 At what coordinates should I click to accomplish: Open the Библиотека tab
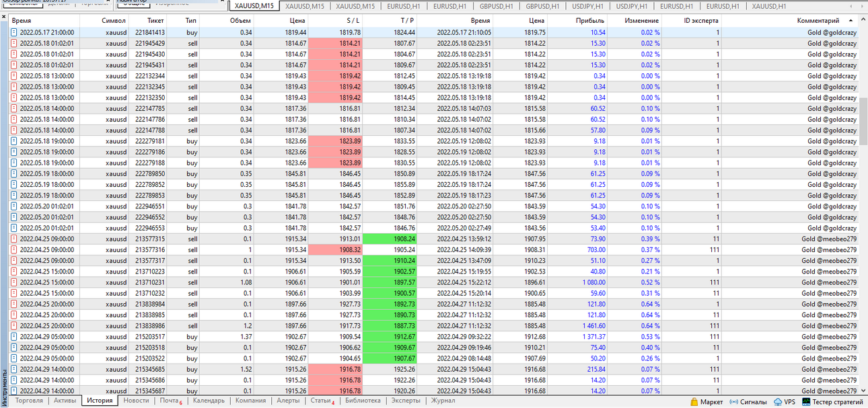click(x=363, y=401)
